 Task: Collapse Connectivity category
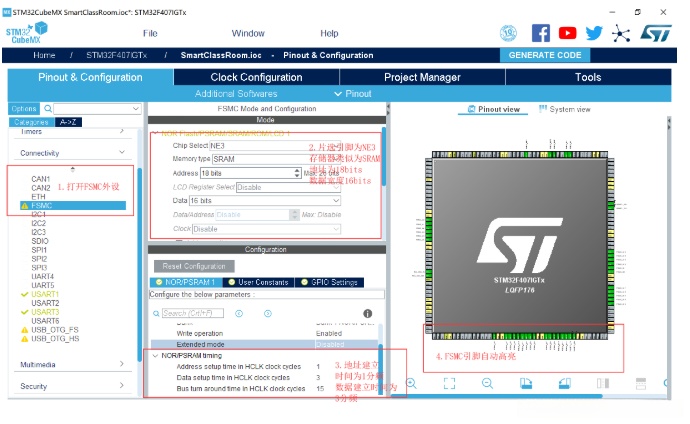(122, 152)
